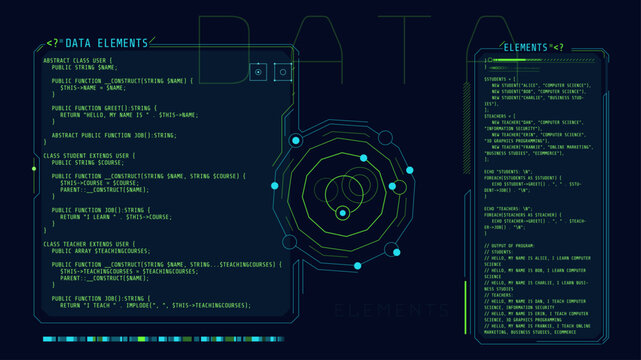Click the RETURN "HELLO, MY NAME IS" line

click(129, 115)
